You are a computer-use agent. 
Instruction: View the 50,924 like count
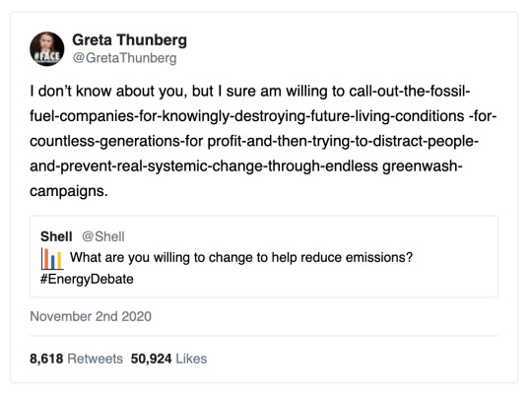pyautogui.click(x=152, y=359)
